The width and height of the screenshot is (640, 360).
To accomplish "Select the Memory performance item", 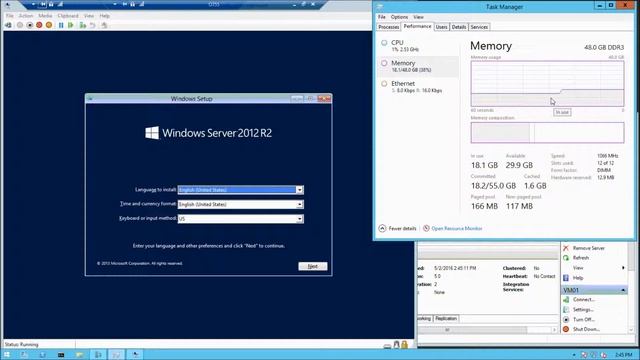I will [418, 66].
